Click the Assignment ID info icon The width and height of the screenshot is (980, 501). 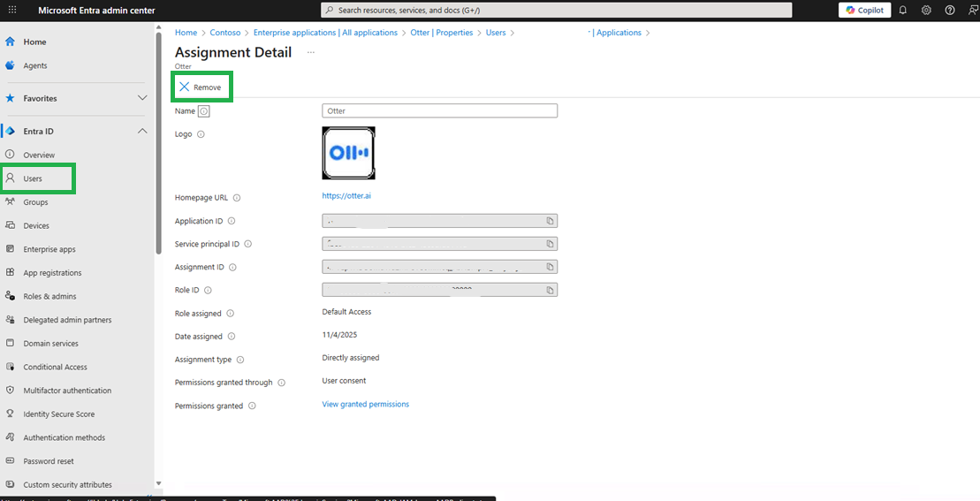point(232,268)
